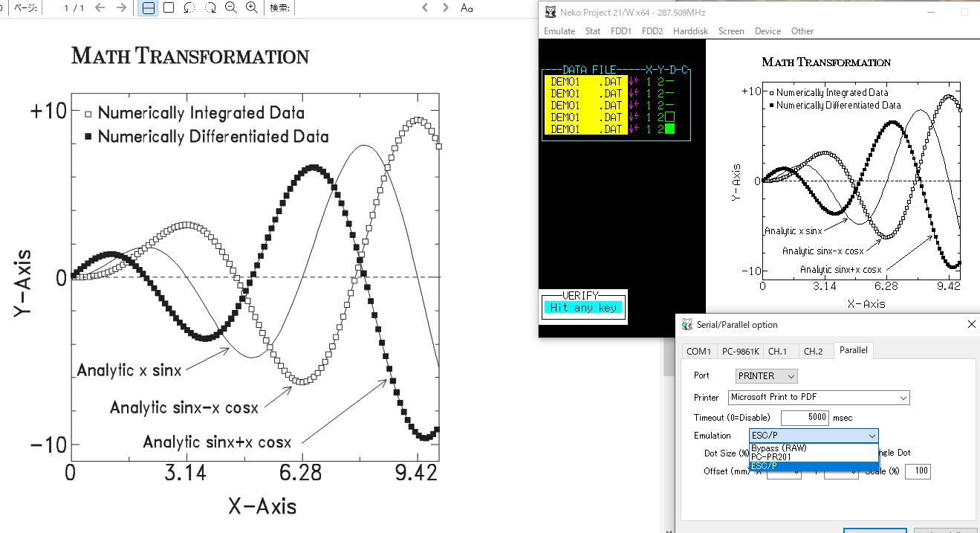Switch to the PC-9861K tab
Viewport: 980px width, 533px height.
[739, 351]
